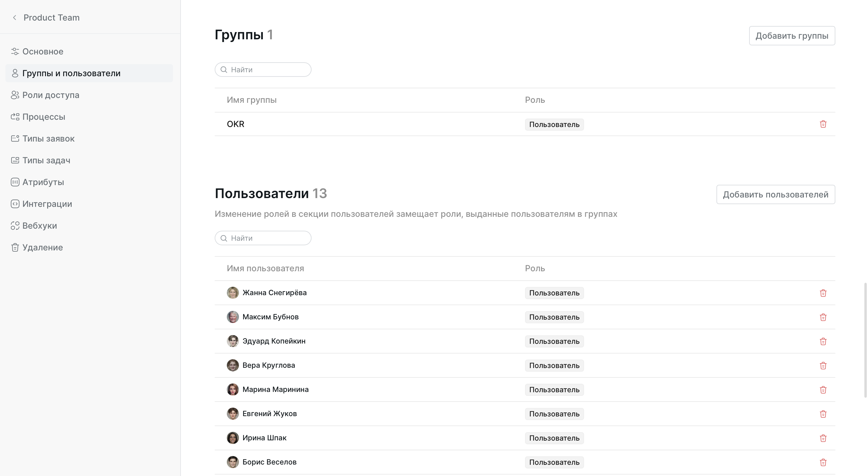Click Максим Бубнов's avatar
Screen dimensions: 868x476
click(233, 317)
